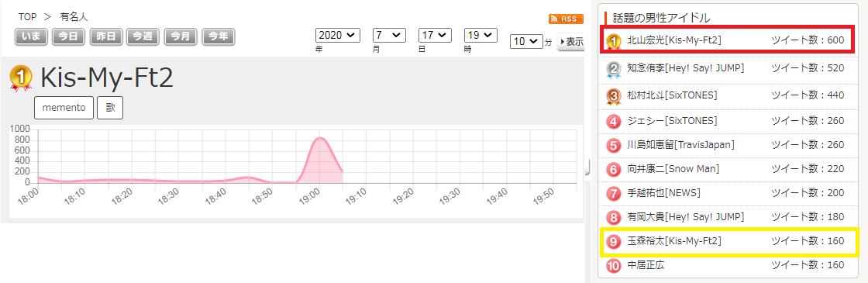Click ツイート数：200 count text
The width and height of the screenshot is (868, 283).
(x=808, y=193)
